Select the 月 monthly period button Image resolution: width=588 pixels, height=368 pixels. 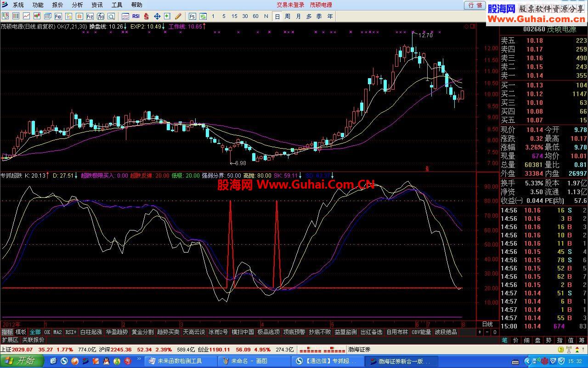(298, 16)
